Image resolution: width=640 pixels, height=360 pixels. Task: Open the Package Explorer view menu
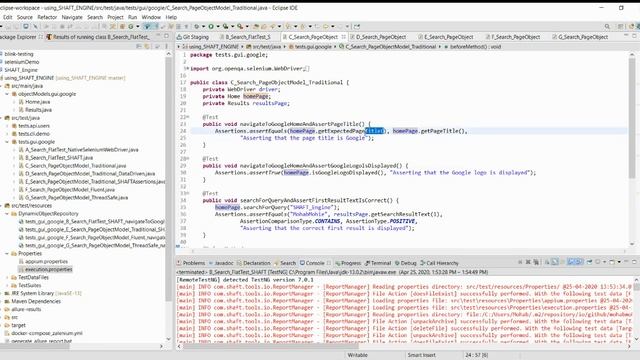coord(167,46)
